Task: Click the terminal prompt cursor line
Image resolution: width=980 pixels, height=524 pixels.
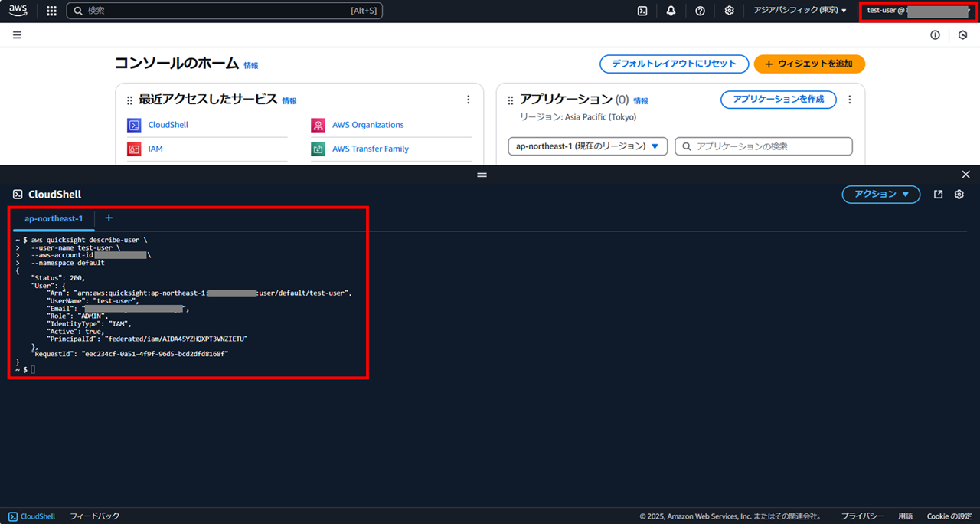Action: (24, 370)
